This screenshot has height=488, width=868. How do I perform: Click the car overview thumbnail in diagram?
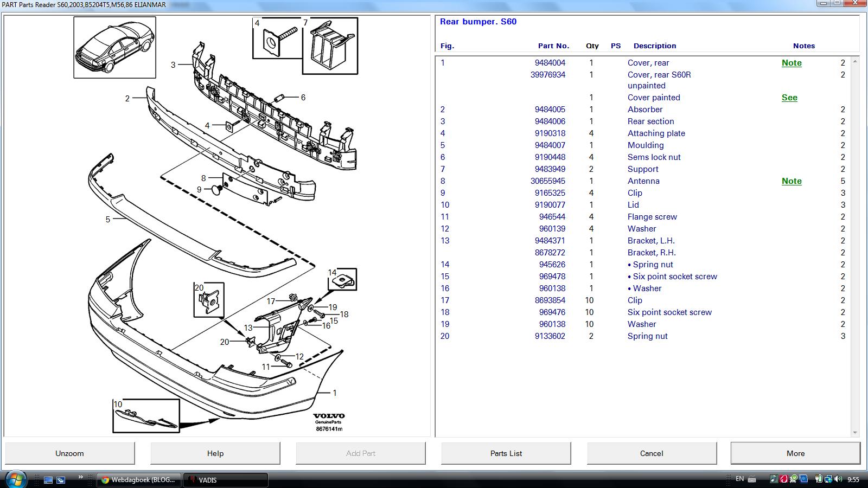(x=115, y=47)
